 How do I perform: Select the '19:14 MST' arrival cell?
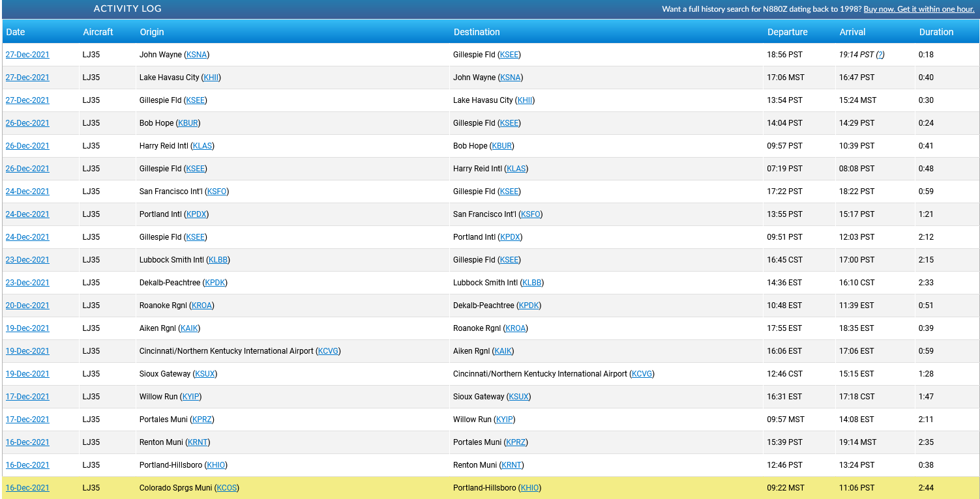[x=857, y=442]
